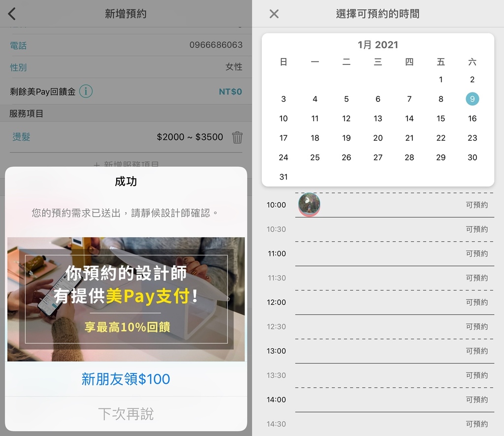Viewport: 504px width, 436px height.
Task: Tap the 1月 2021 month header
Action: (x=378, y=45)
